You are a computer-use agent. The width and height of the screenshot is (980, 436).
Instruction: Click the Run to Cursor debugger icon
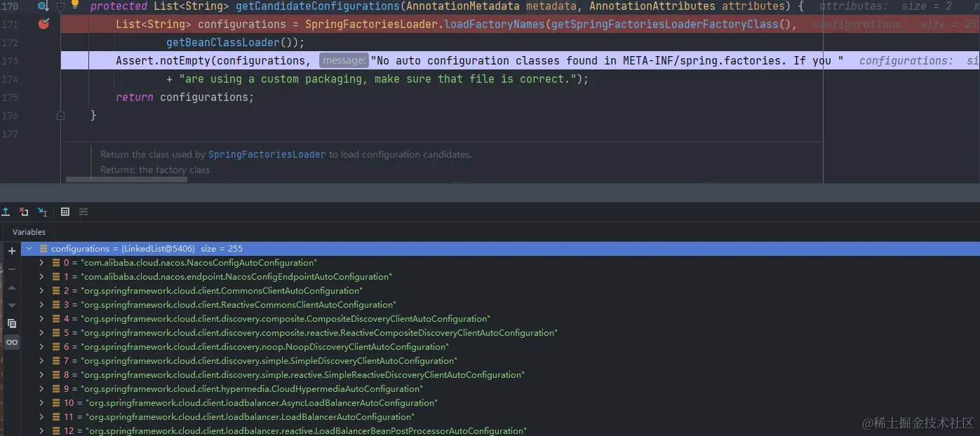43,211
